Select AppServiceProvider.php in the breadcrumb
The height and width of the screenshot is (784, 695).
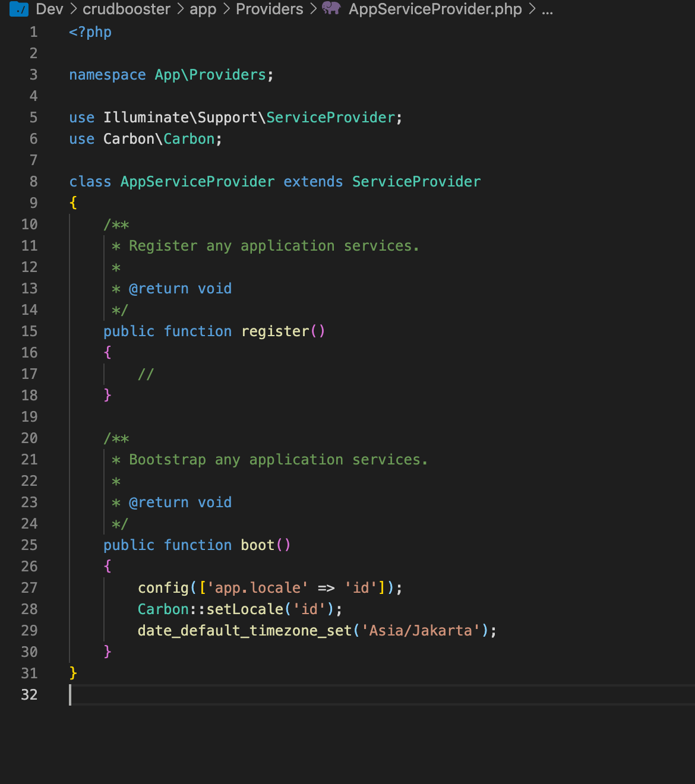pos(435,9)
